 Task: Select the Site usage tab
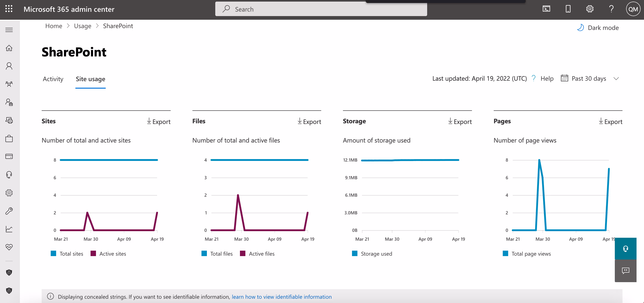pos(90,79)
